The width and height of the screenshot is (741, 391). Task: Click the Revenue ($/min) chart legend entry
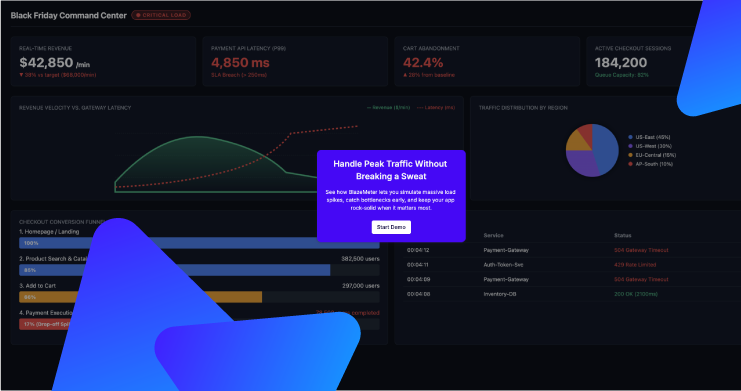[388, 108]
